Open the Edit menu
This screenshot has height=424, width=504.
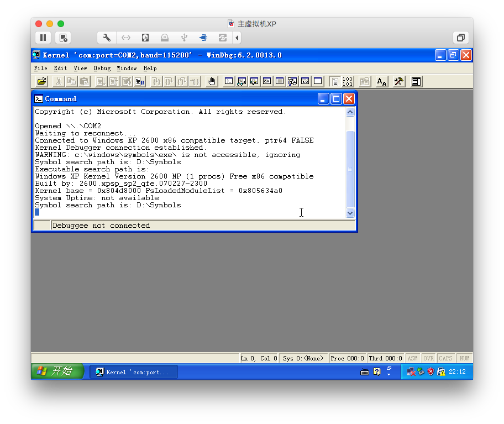pos(60,69)
